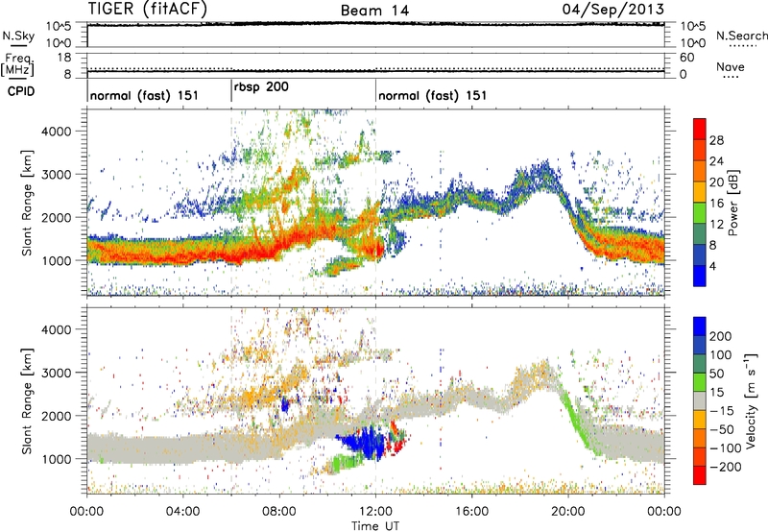Click the N.Search legend label
Image resolution: width=768 pixels, height=532 pixels.
click(x=741, y=36)
